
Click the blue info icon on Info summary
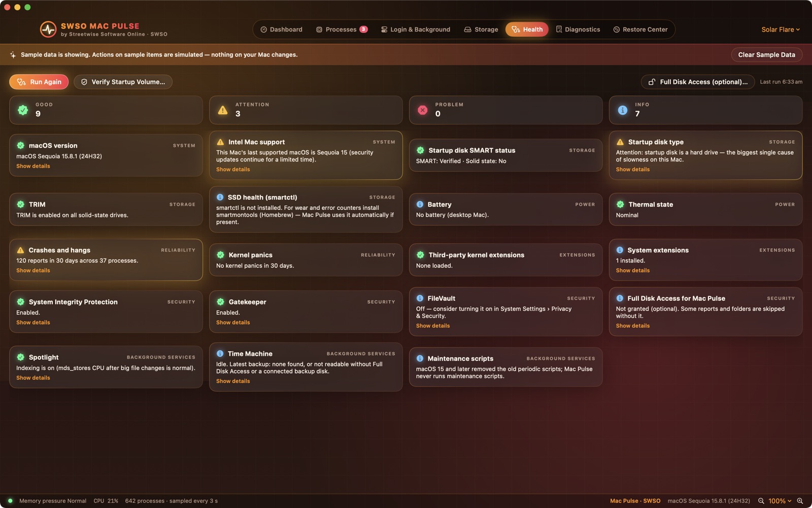pos(622,110)
